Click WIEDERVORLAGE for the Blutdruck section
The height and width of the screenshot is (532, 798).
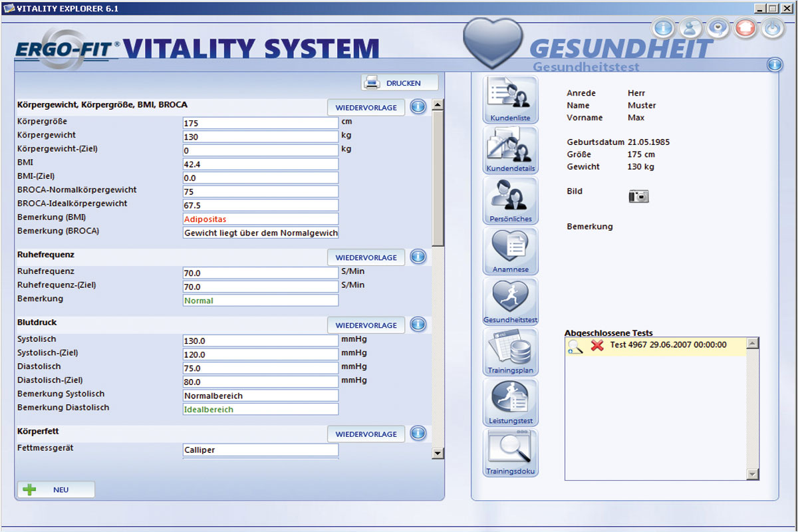(366, 325)
